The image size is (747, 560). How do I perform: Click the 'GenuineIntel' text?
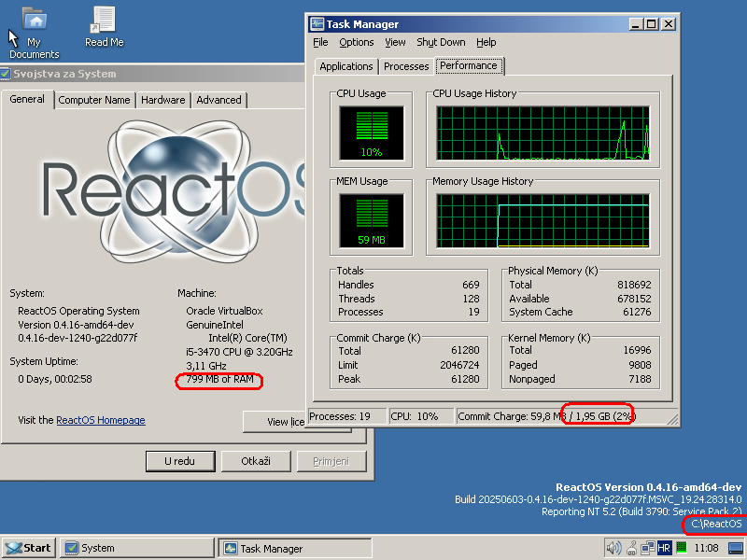coord(215,325)
